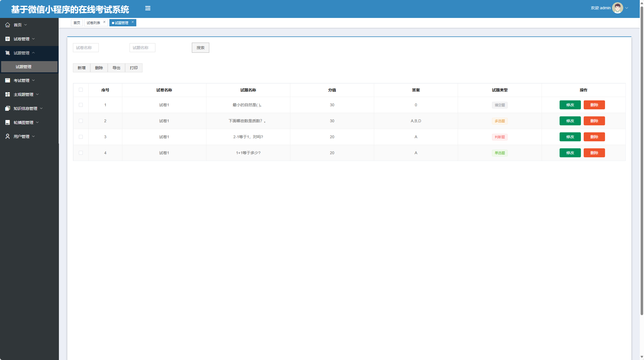
Task: Click the 试卷管理 chart icon
Action: click(8, 39)
